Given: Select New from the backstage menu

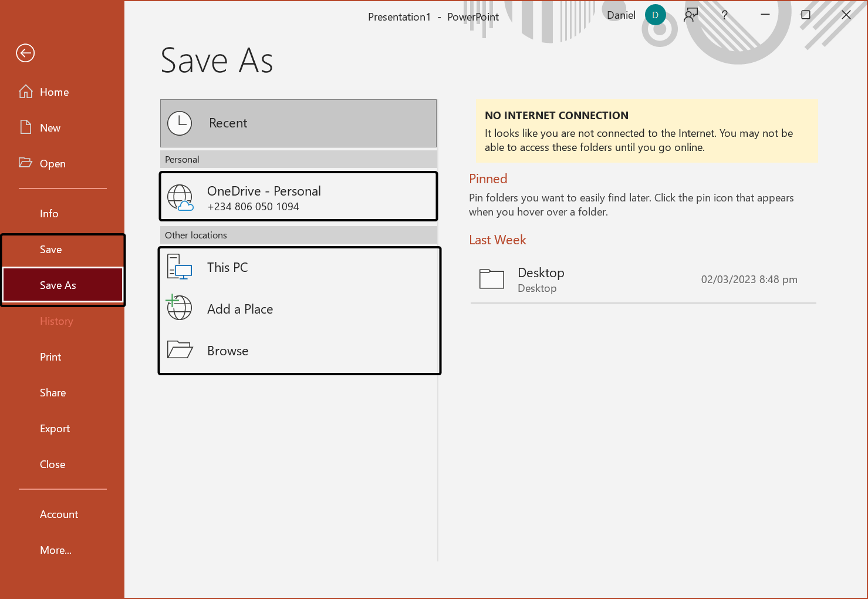Looking at the screenshot, I should (x=50, y=128).
